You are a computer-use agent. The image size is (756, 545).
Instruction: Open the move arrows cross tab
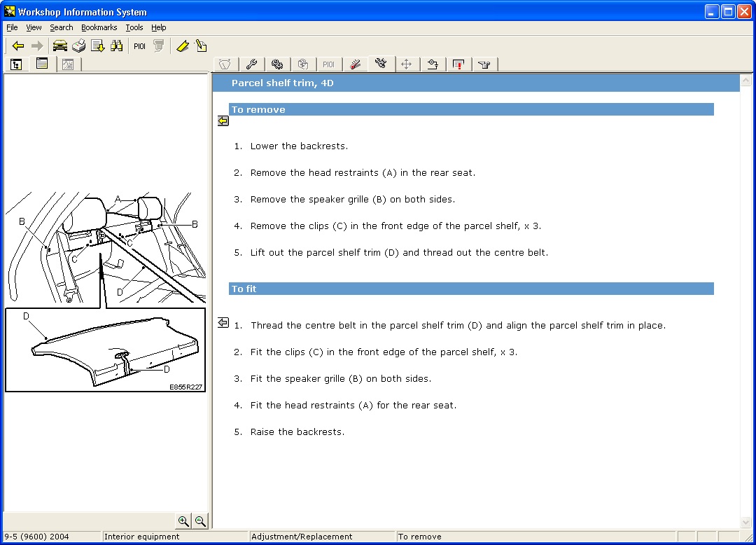tap(407, 64)
